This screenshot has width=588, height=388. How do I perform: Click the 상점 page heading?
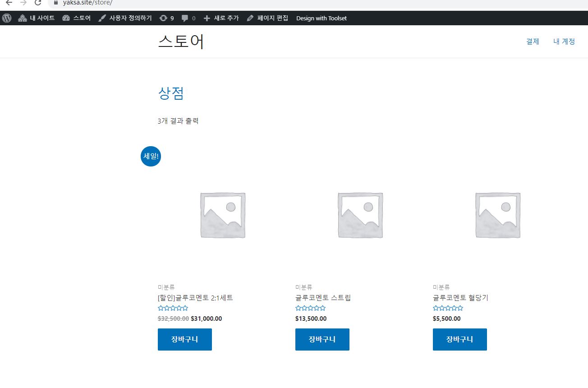click(x=171, y=93)
